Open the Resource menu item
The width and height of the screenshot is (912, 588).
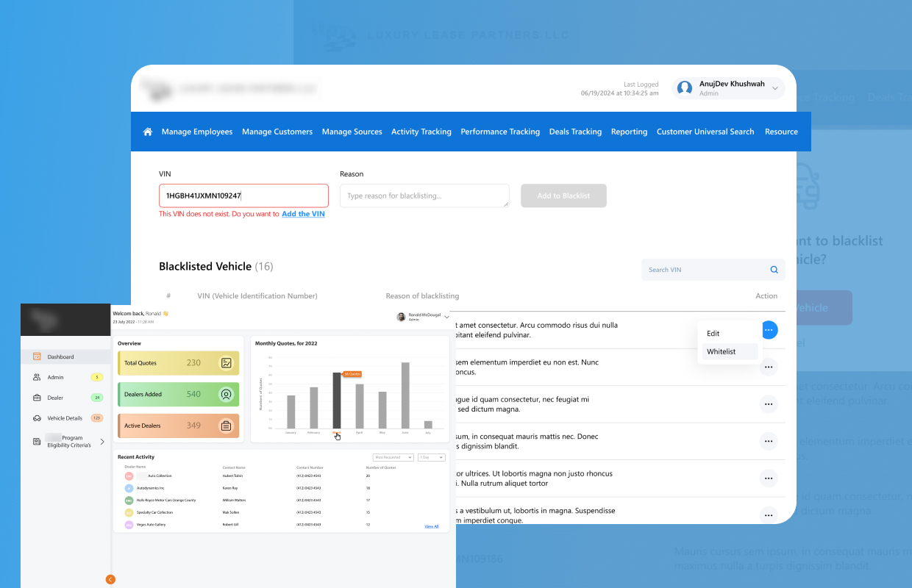[781, 132]
